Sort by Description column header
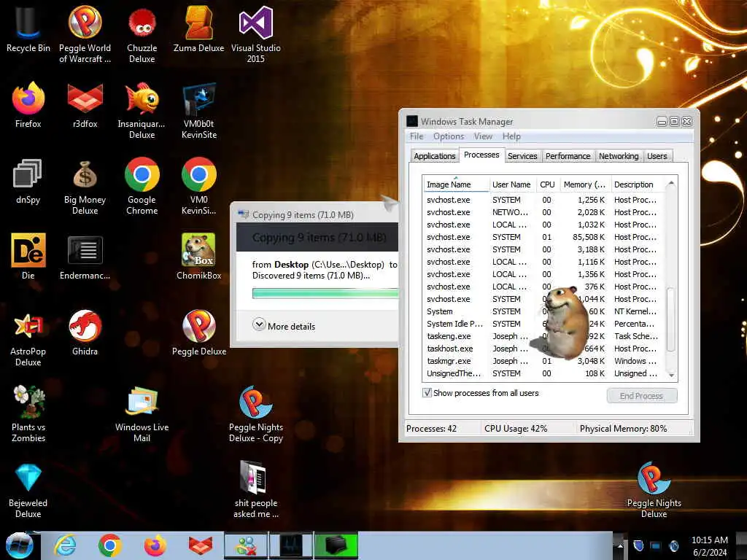The height and width of the screenshot is (560, 747). click(x=637, y=184)
